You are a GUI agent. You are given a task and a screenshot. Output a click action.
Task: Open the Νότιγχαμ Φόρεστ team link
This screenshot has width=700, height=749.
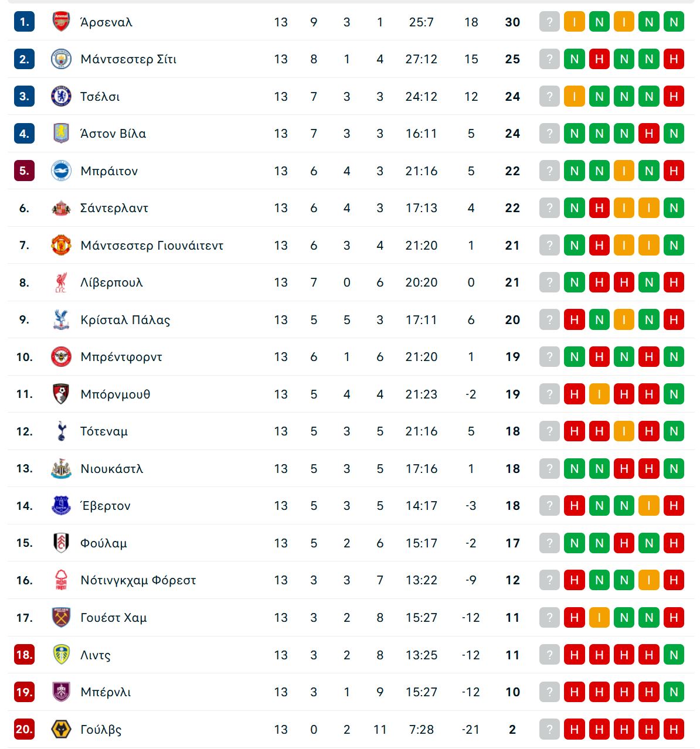coord(138,580)
